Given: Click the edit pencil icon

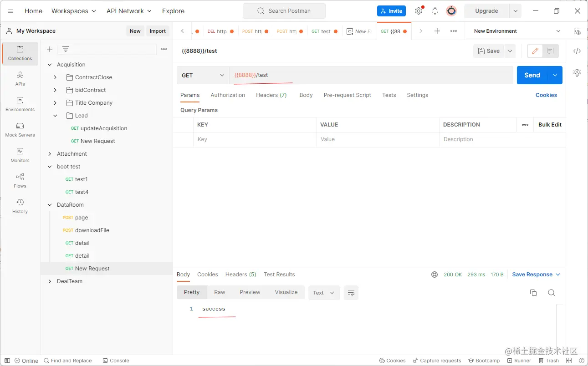Looking at the screenshot, I should pyautogui.click(x=535, y=51).
